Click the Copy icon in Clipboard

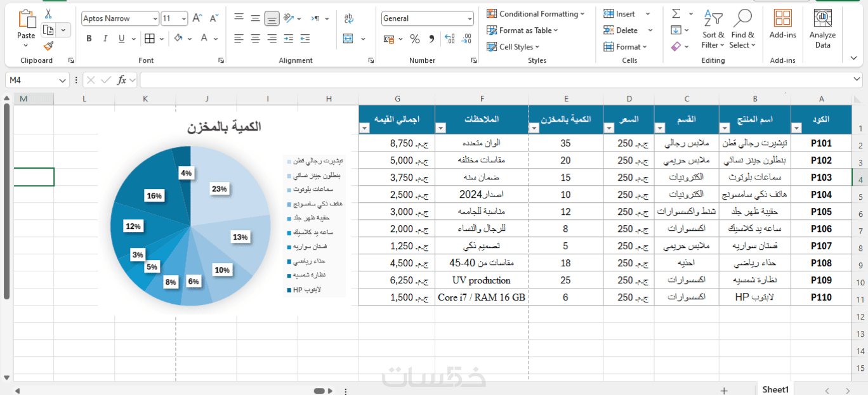coord(49,30)
